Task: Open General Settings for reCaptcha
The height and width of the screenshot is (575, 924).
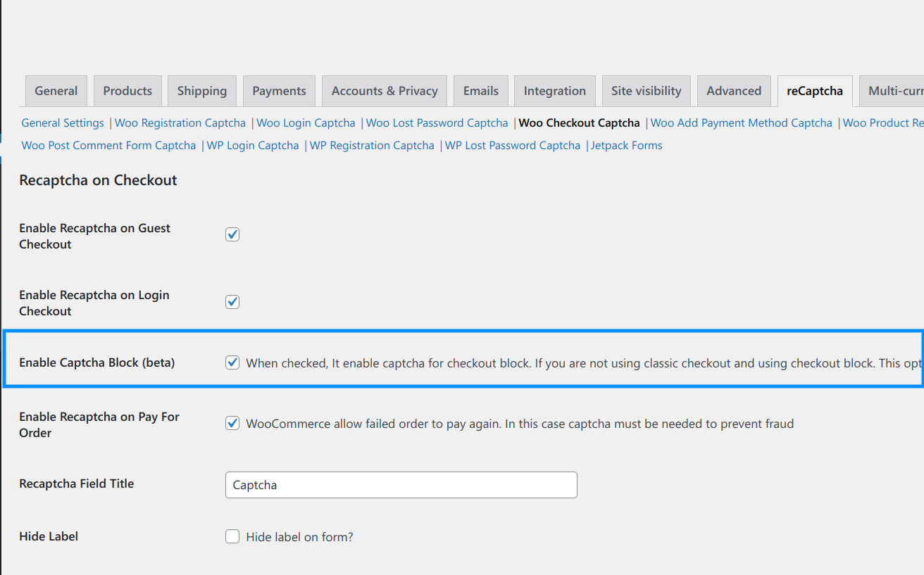Action: [62, 122]
